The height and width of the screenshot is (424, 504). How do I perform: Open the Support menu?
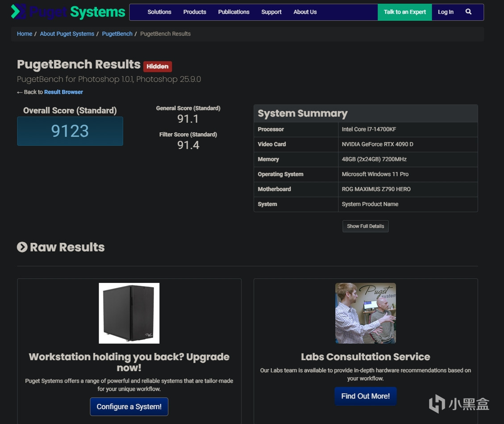click(271, 12)
